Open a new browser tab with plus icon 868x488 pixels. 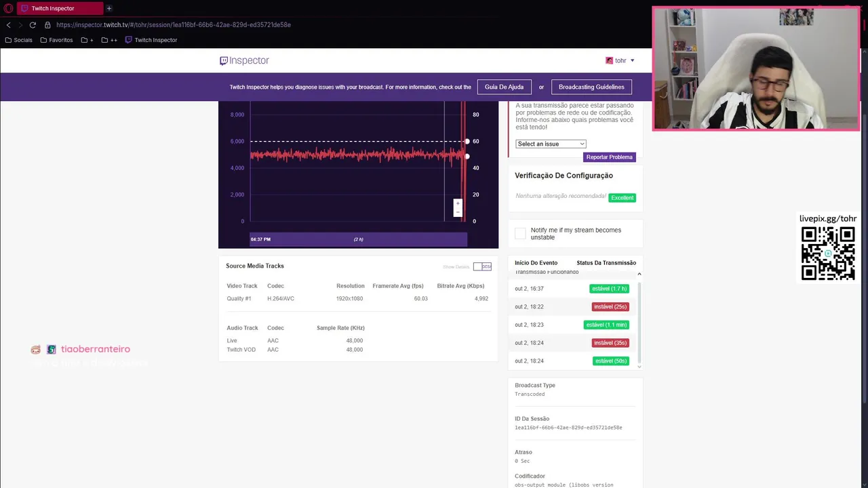click(108, 8)
